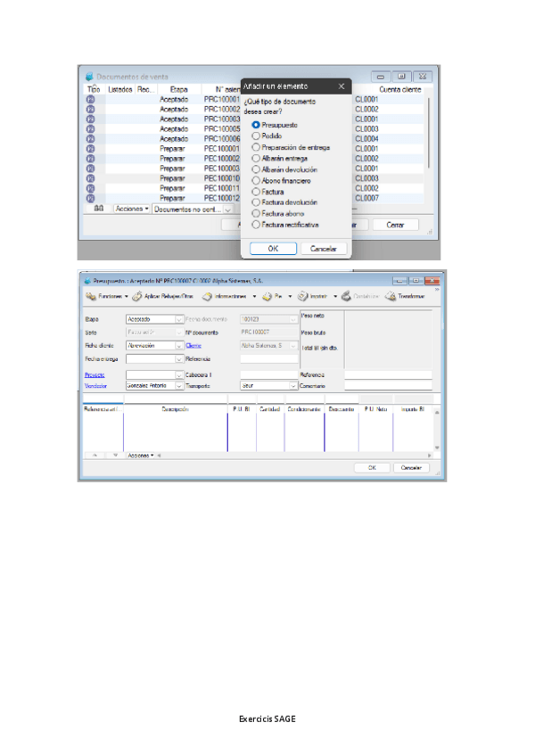Open Acciones menu below the line grid

pos(140,455)
